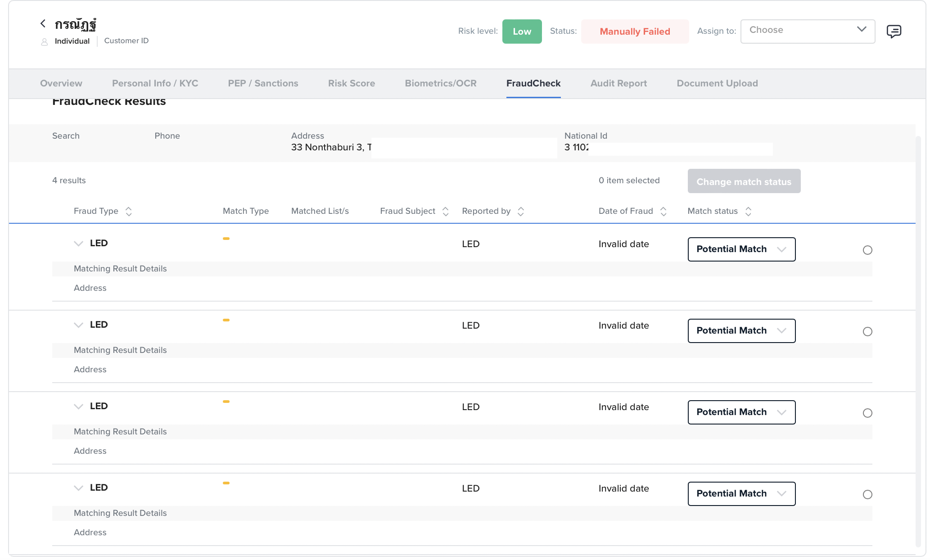Collapse the third LED result row
Viewport: 930px width, 560px height.
tap(78, 406)
